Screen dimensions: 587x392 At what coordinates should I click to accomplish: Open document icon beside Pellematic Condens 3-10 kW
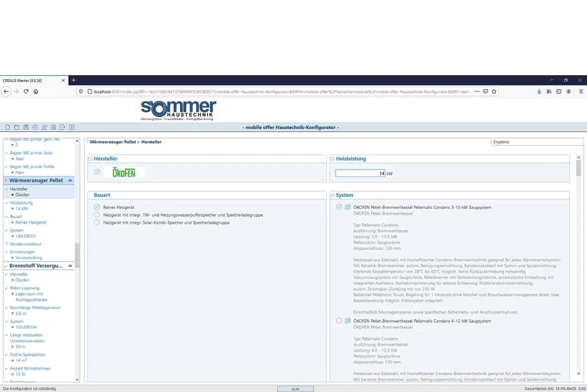pos(348,207)
